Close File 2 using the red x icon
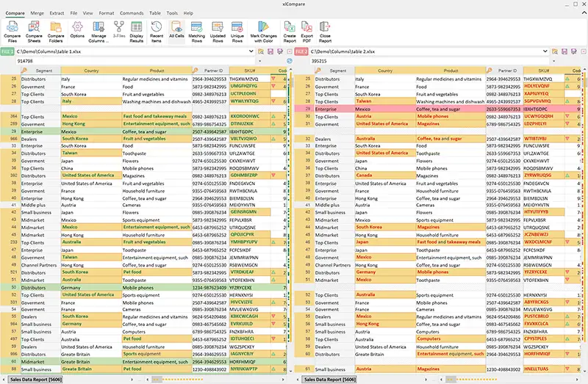This screenshot has height=384, width=588. (x=584, y=51)
